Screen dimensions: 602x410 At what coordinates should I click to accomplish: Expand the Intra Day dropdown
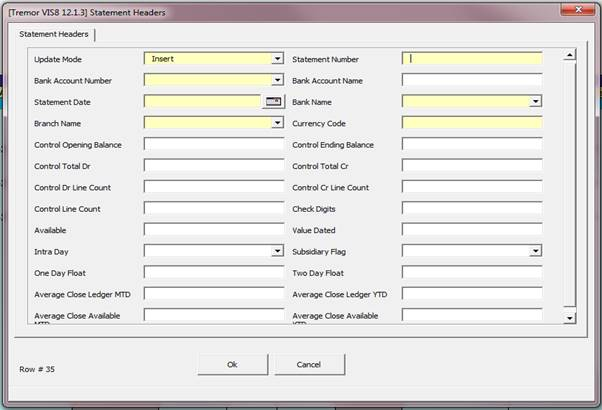277,251
